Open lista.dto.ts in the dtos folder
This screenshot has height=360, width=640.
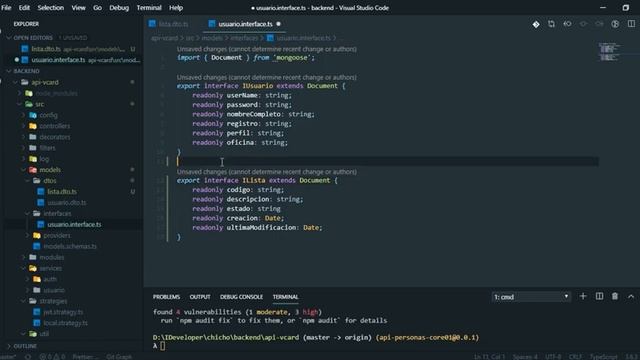(x=62, y=191)
